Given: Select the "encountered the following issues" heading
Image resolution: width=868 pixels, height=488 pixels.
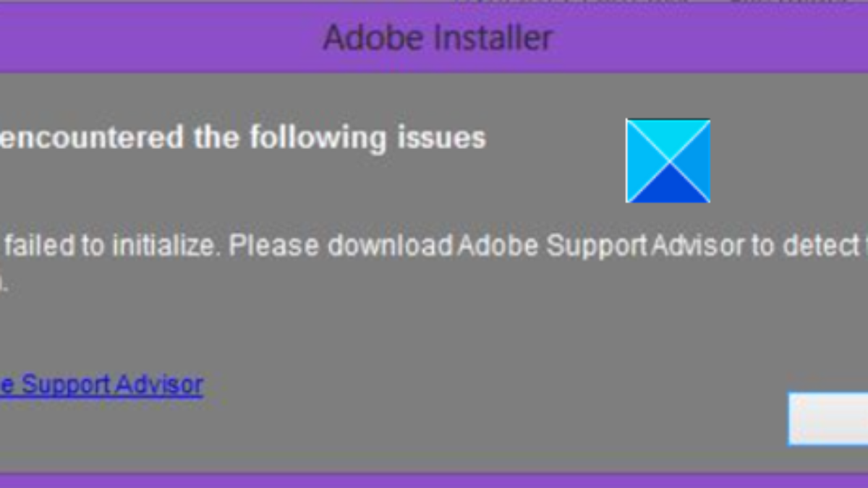Looking at the screenshot, I should (242, 137).
